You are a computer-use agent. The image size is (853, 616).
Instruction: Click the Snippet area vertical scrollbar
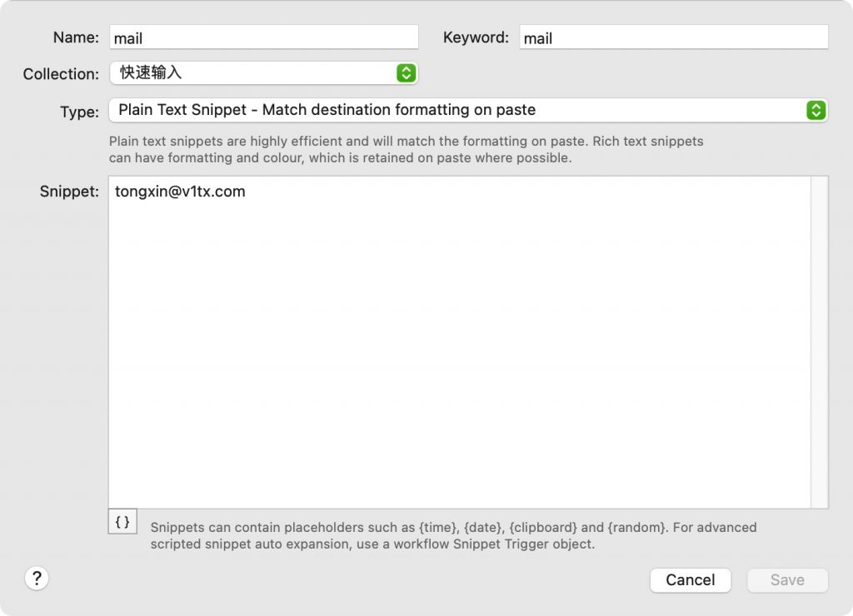coord(820,342)
